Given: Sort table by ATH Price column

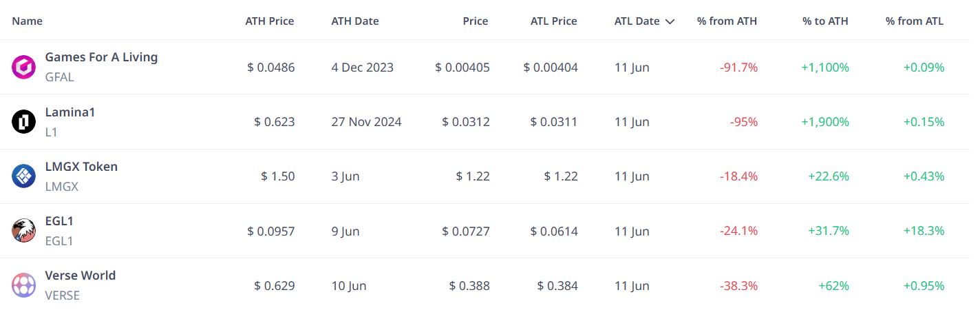Looking at the screenshot, I should pyautogui.click(x=270, y=21).
